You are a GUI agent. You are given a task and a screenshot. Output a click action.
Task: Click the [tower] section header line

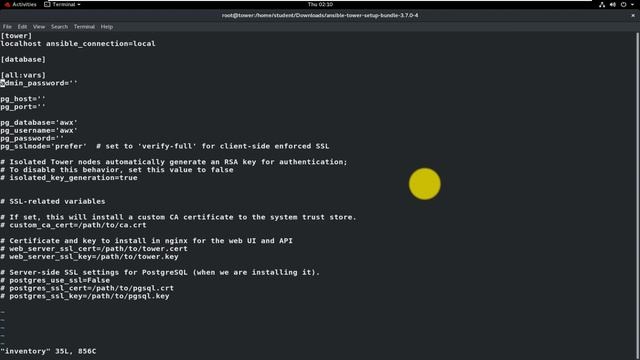coord(16,36)
